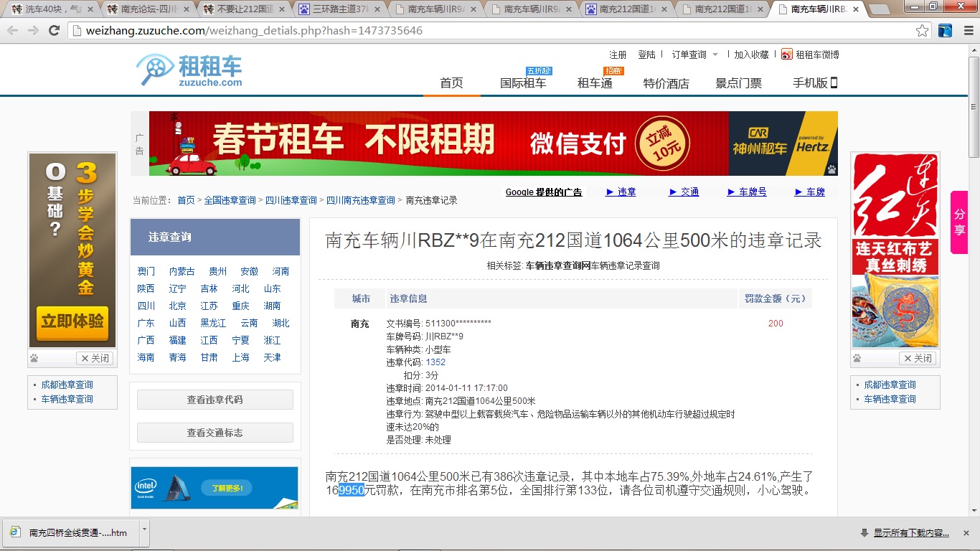
Task: Open the pink 分享 share panel
Action: (x=959, y=222)
